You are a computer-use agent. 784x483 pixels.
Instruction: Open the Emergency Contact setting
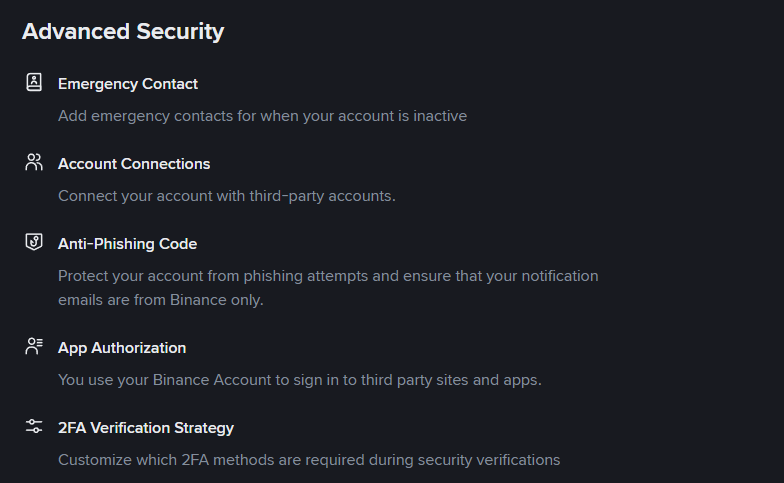[127, 84]
